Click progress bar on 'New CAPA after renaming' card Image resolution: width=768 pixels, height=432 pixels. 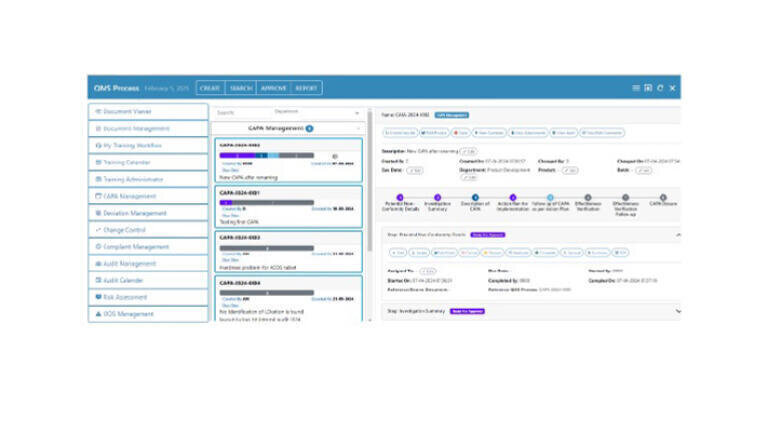(x=267, y=156)
